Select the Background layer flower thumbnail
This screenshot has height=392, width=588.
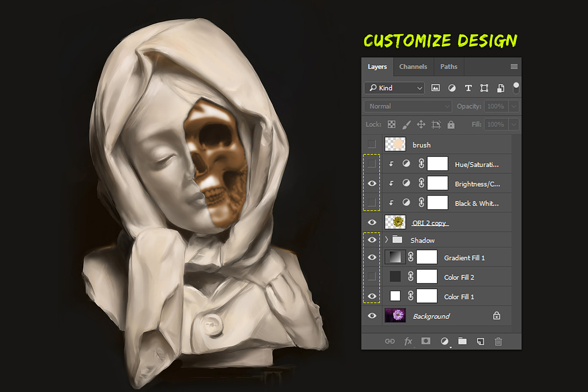coord(395,316)
